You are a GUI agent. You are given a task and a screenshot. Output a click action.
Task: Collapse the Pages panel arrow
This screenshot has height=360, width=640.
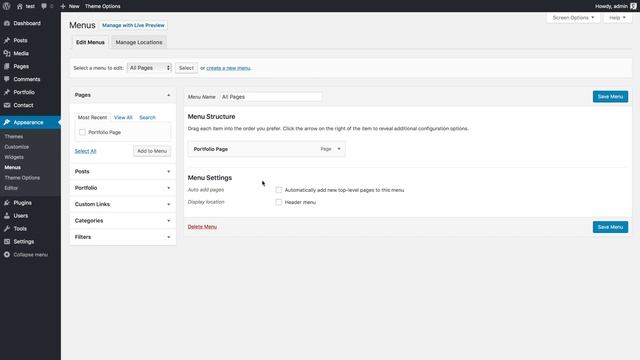[169, 95]
